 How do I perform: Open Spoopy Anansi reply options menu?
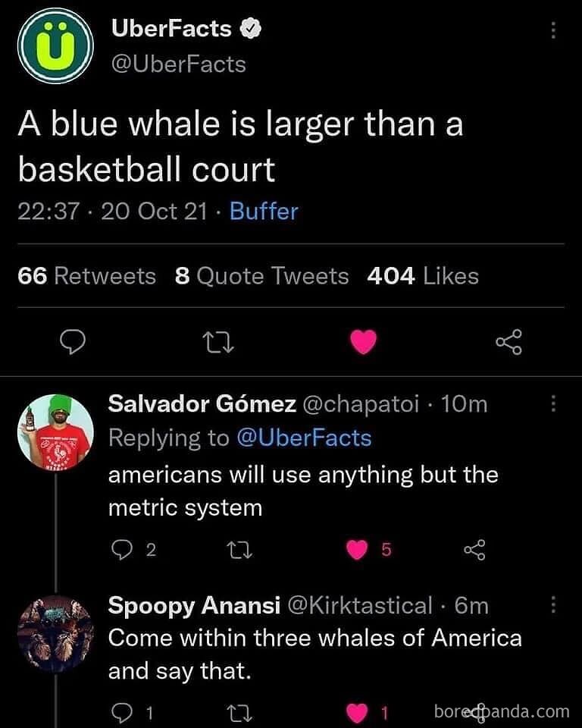point(553,605)
